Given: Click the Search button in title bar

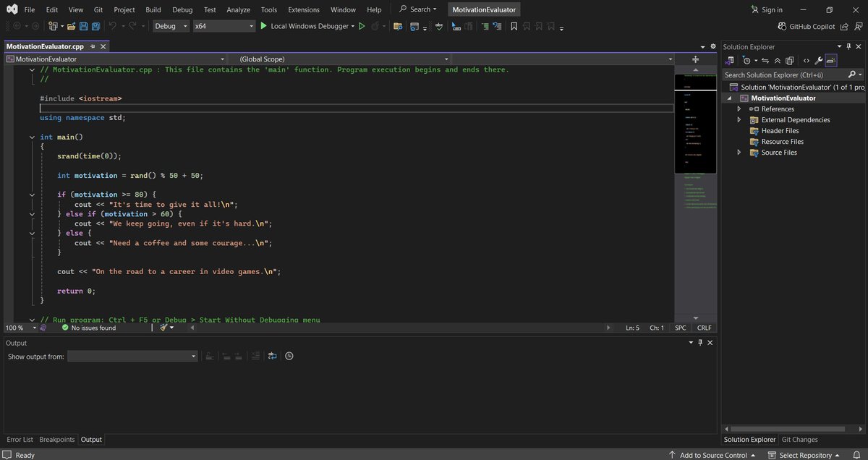Looking at the screenshot, I should click(417, 10).
